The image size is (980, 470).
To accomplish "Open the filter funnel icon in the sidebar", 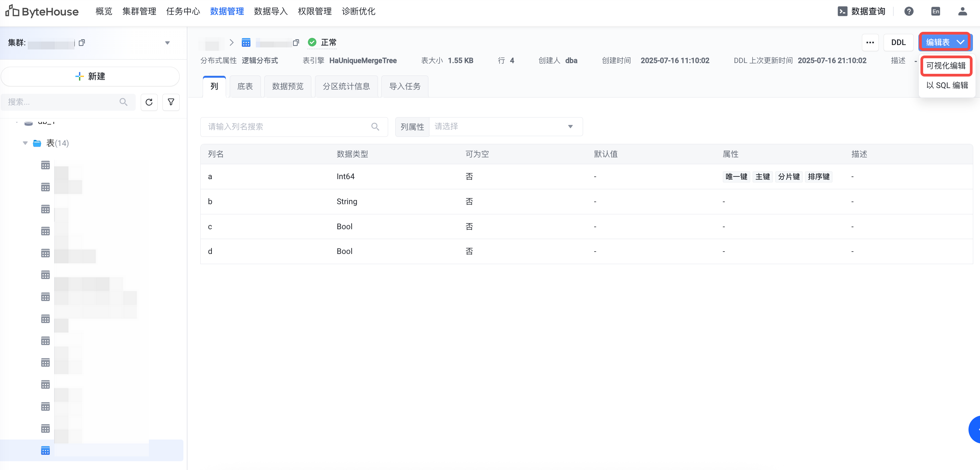I will pyautogui.click(x=171, y=102).
